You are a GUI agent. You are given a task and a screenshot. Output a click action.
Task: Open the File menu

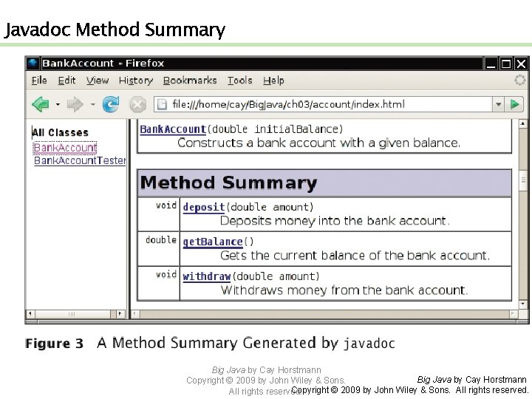tap(39, 81)
